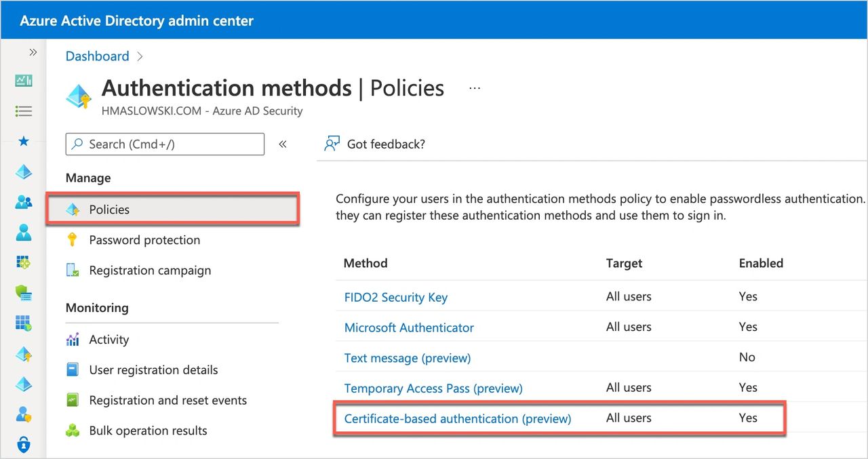Viewport: 868px width, 459px height.
Task: Open Registration campaign menu item
Action: click(x=150, y=271)
